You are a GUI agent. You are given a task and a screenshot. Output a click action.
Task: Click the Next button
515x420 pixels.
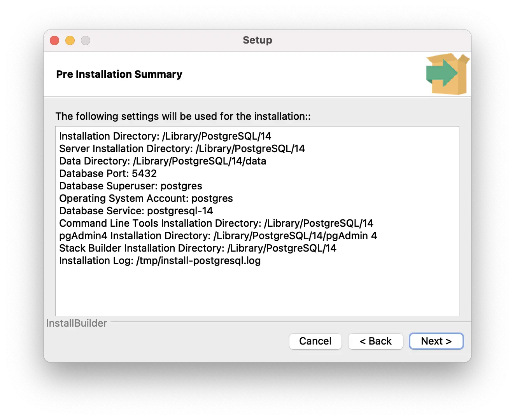pyautogui.click(x=436, y=341)
